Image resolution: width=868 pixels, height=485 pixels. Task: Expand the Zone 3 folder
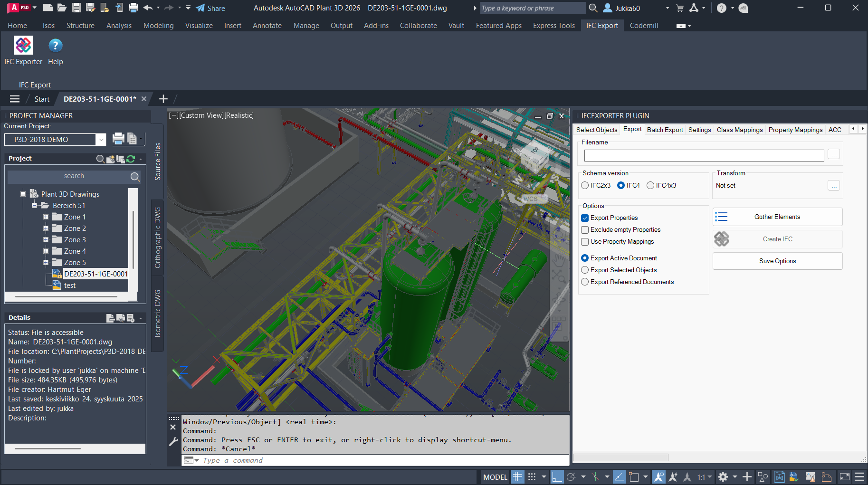point(46,240)
